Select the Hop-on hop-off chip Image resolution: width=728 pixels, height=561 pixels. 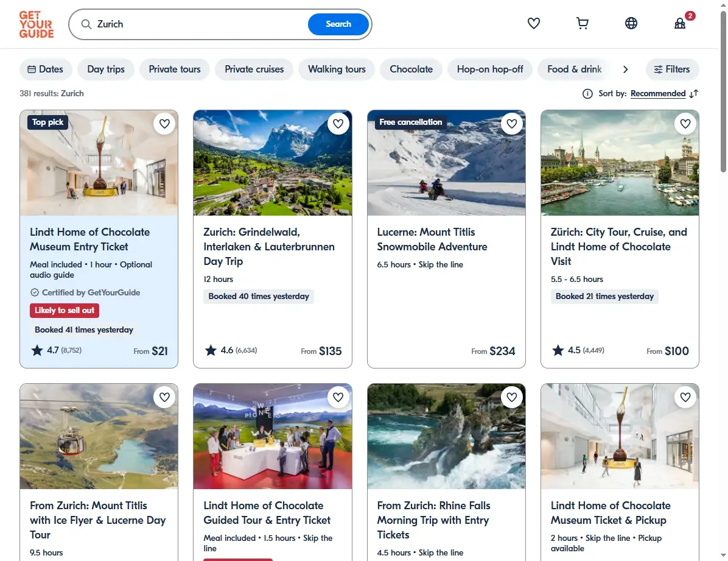tap(490, 69)
